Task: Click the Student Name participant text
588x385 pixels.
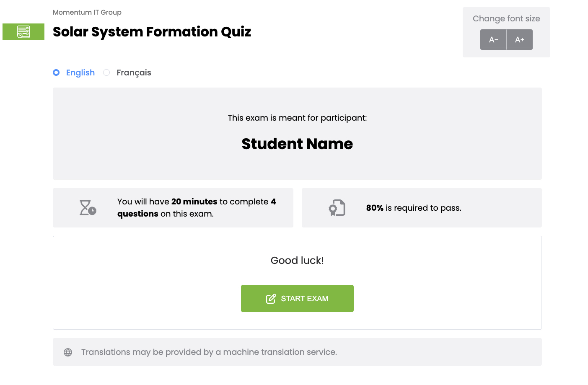Action: 297,144
